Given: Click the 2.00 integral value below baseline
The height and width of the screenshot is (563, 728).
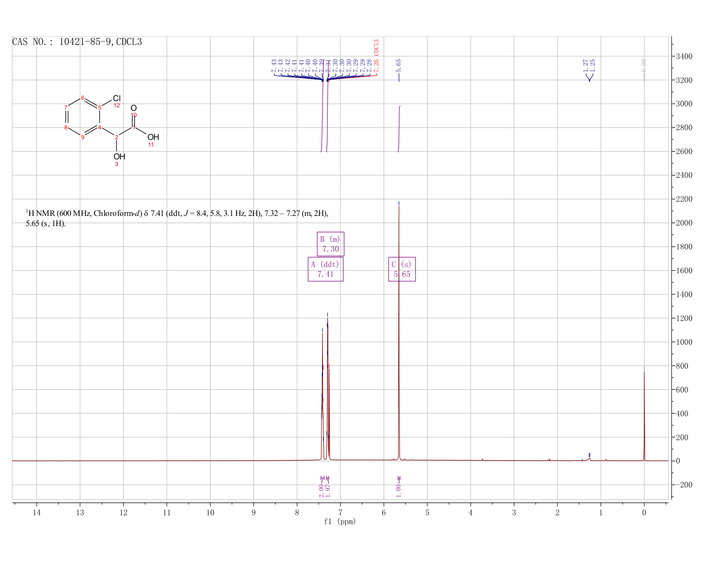Looking at the screenshot, I should coord(321,491).
